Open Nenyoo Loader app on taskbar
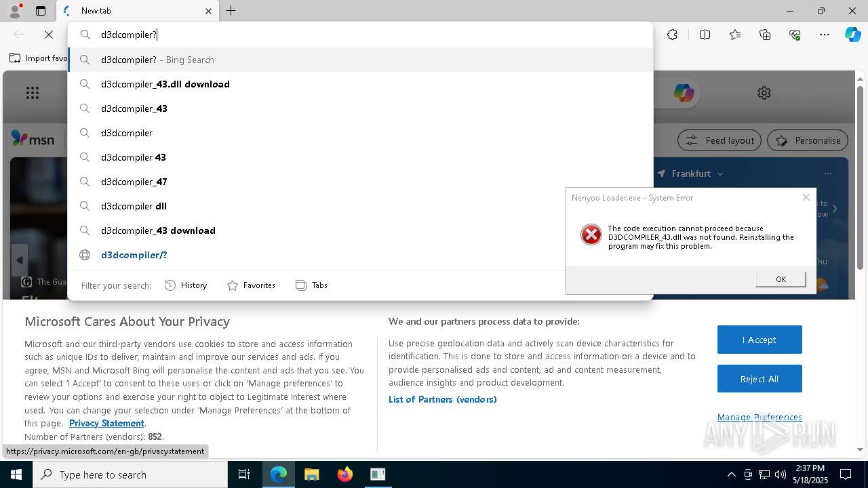868x488 pixels. (x=378, y=474)
